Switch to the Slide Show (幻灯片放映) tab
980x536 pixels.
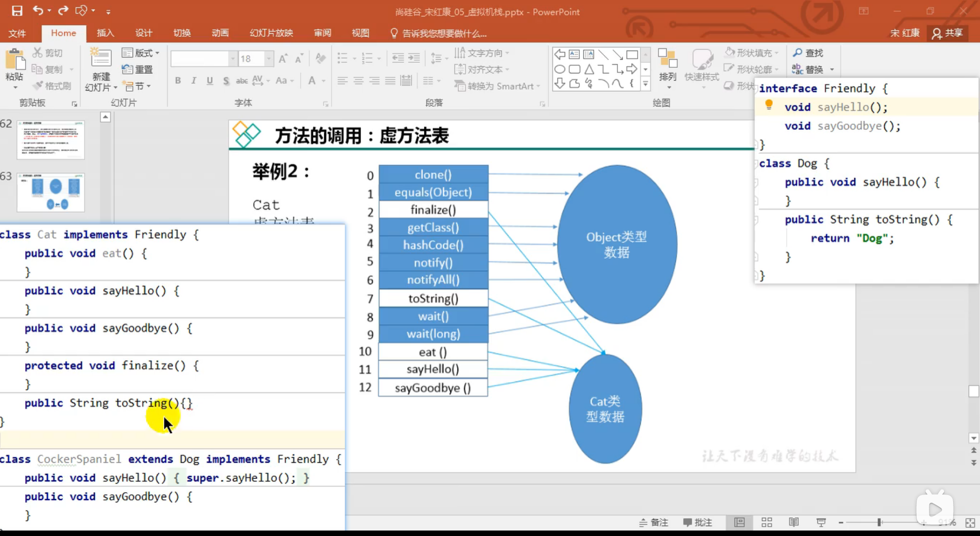pyautogui.click(x=271, y=33)
